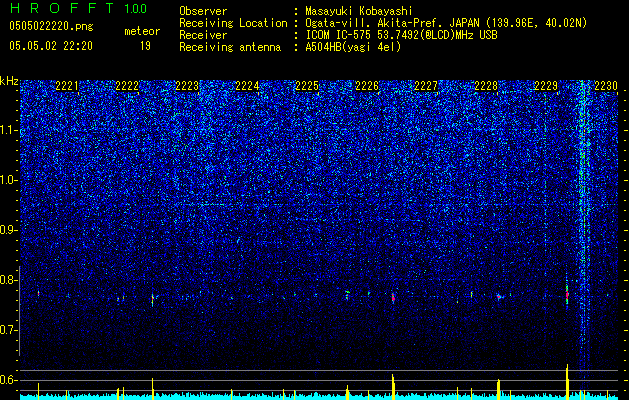Click the 2223 time marker
This screenshot has width=629, height=400.
[x=187, y=85]
